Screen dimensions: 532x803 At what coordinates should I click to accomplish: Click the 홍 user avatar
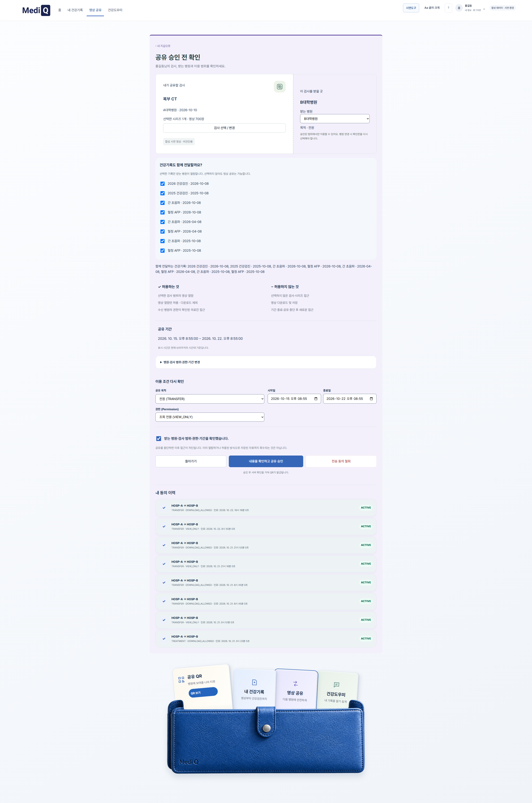459,8
